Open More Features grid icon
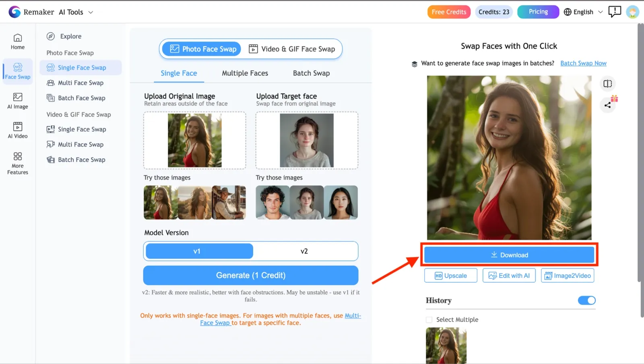 pyautogui.click(x=18, y=156)
